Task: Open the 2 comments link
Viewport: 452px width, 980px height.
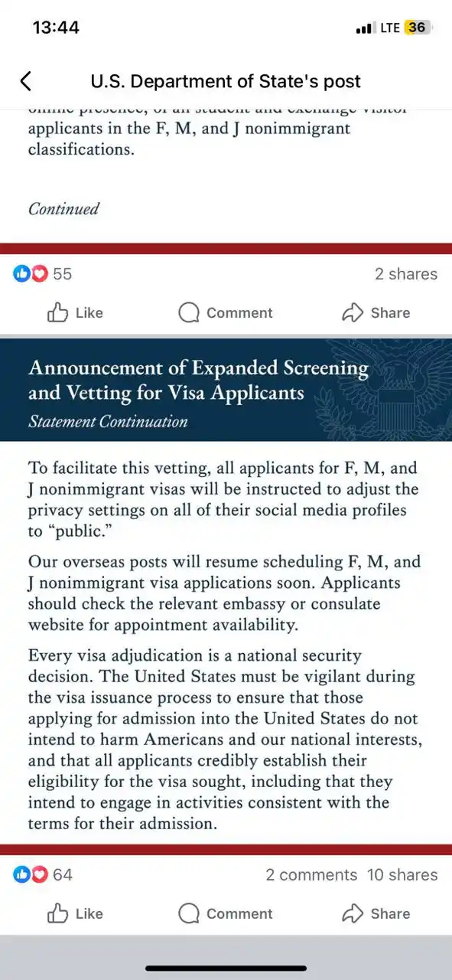Action: pyautogui.click(x=311, y=874)
